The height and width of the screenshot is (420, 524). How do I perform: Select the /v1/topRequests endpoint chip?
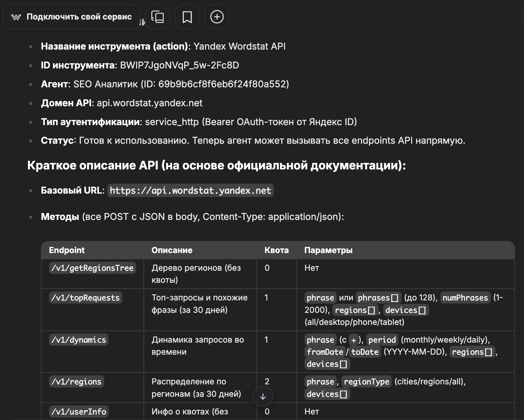coord(86,298)
